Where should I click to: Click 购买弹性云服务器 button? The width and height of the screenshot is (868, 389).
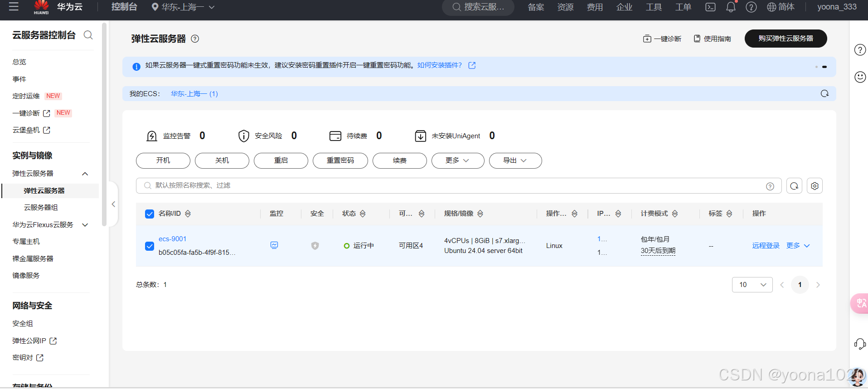[x=786, y=39]
